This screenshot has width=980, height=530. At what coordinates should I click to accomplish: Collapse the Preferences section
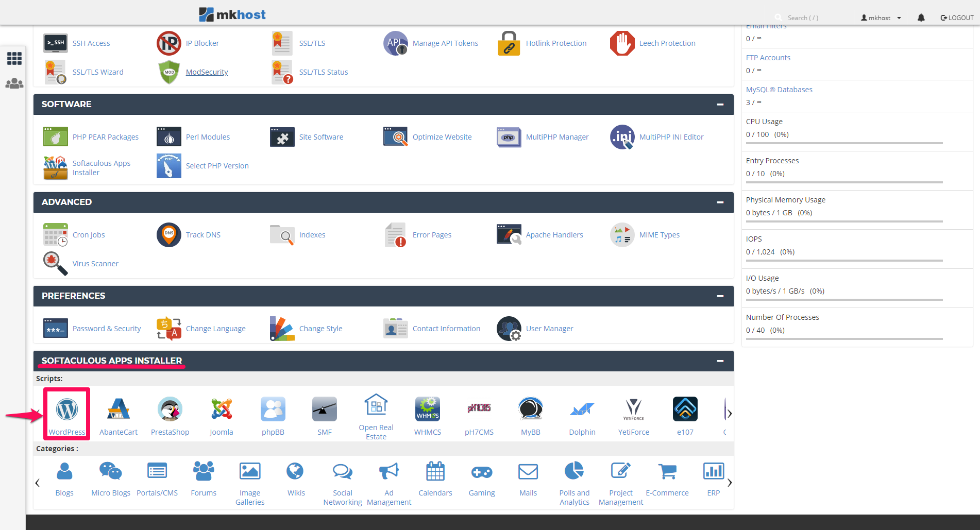pyautogui.click(x=720, y=296)
